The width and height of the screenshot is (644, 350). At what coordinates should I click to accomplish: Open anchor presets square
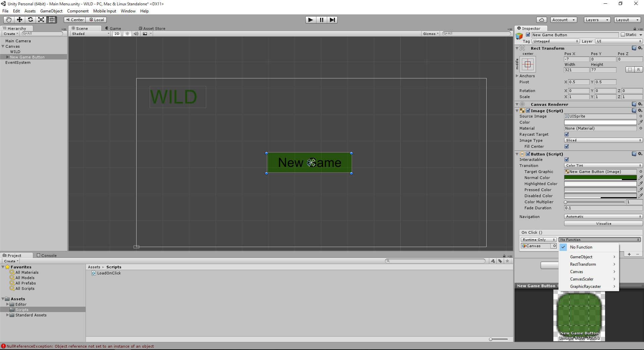pyautogui.click(x=528, y=64)
